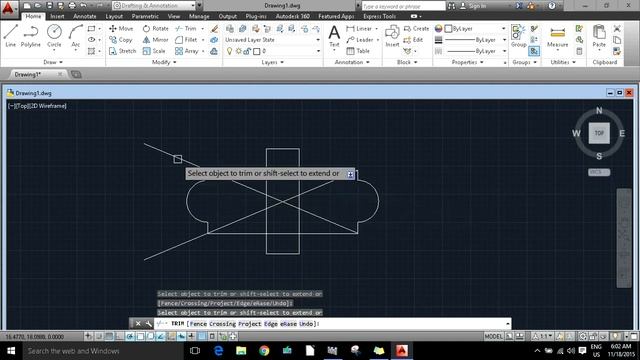The image size is (640, 360).
Task: Toggle Dynamic input in status bar
Action: 181,336
